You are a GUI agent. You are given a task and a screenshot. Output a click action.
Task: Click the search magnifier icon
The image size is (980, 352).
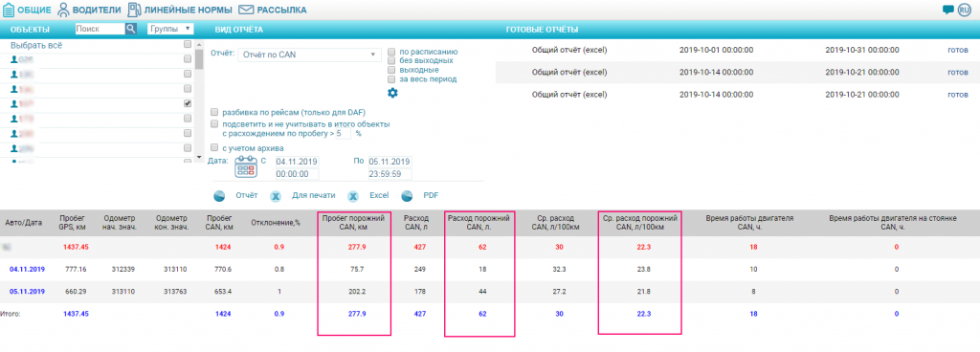click(130, 29)
